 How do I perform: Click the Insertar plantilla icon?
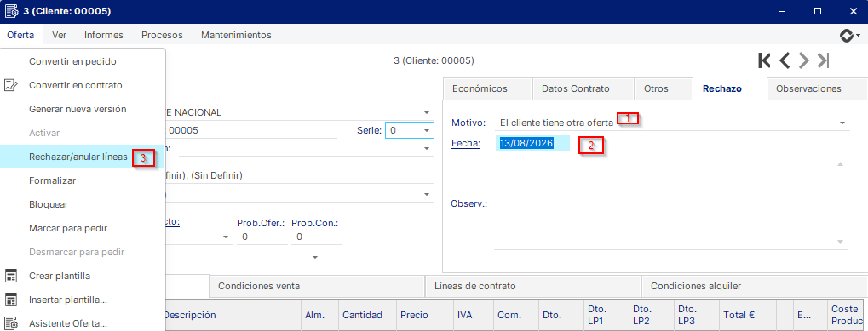(x=10, y=300)
